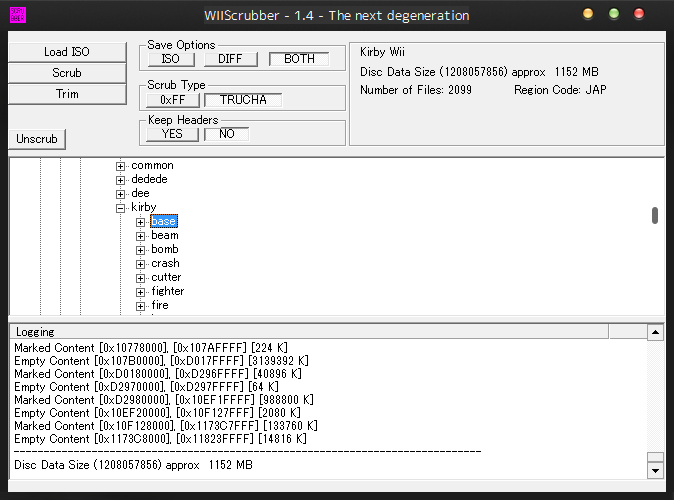Click the Unscrub button

37,139
